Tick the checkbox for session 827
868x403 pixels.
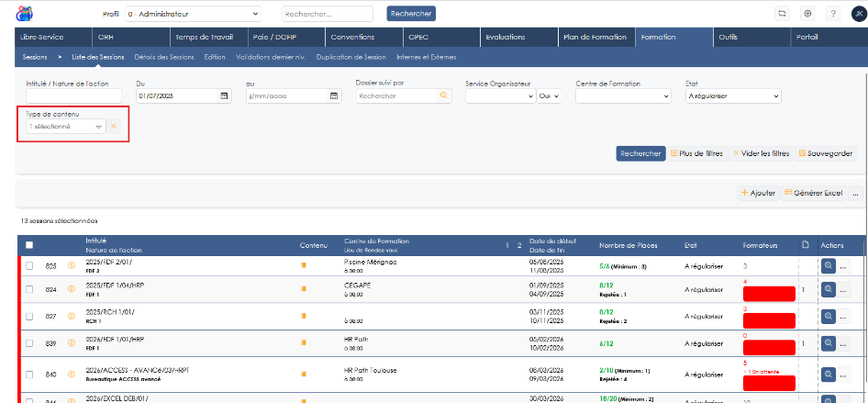click(x=29, y=316)
